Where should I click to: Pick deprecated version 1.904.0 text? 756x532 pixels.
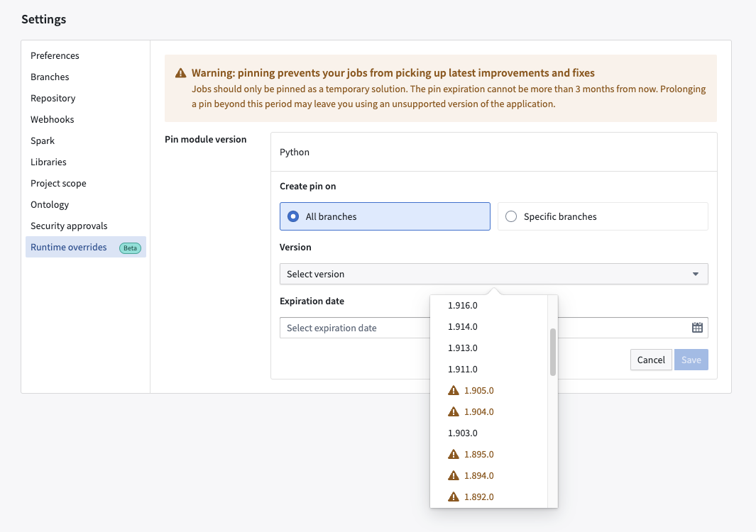tap(478, 411)
